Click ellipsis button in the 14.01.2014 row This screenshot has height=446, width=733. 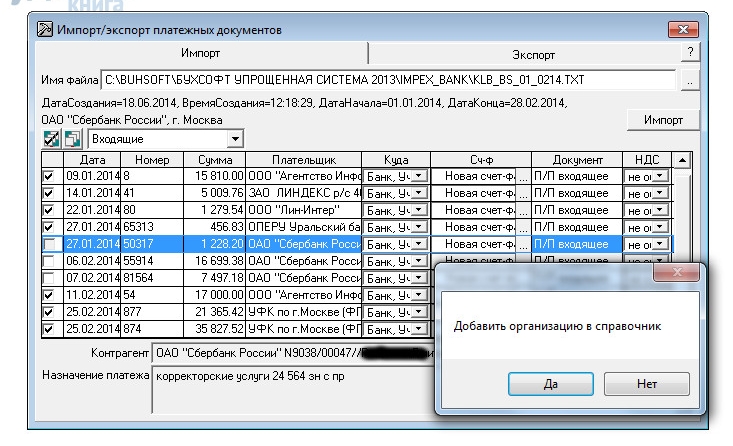click(523, 193)
